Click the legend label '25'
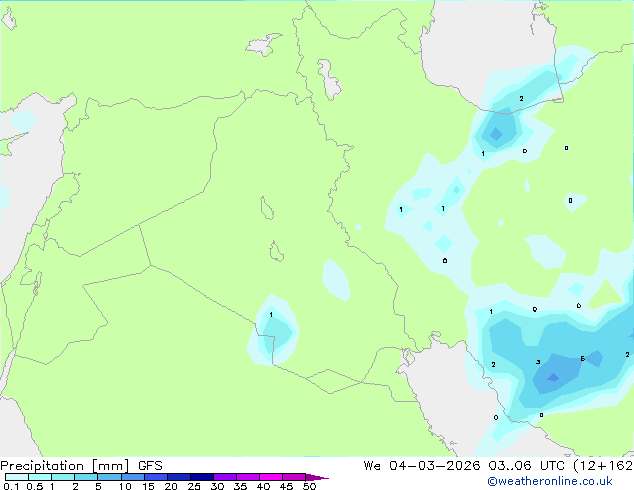This screenshot has width=634, height=490. click(194, 486)
